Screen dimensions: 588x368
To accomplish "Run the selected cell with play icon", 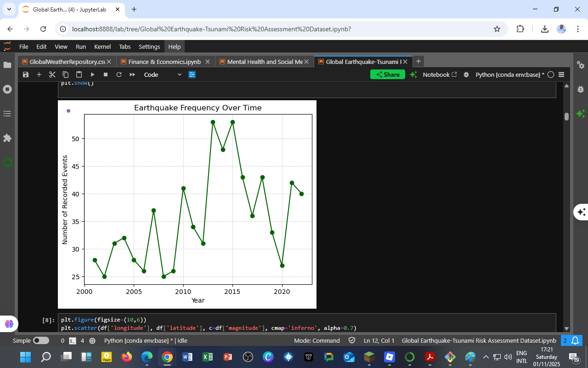I will (x=92, y=75).
